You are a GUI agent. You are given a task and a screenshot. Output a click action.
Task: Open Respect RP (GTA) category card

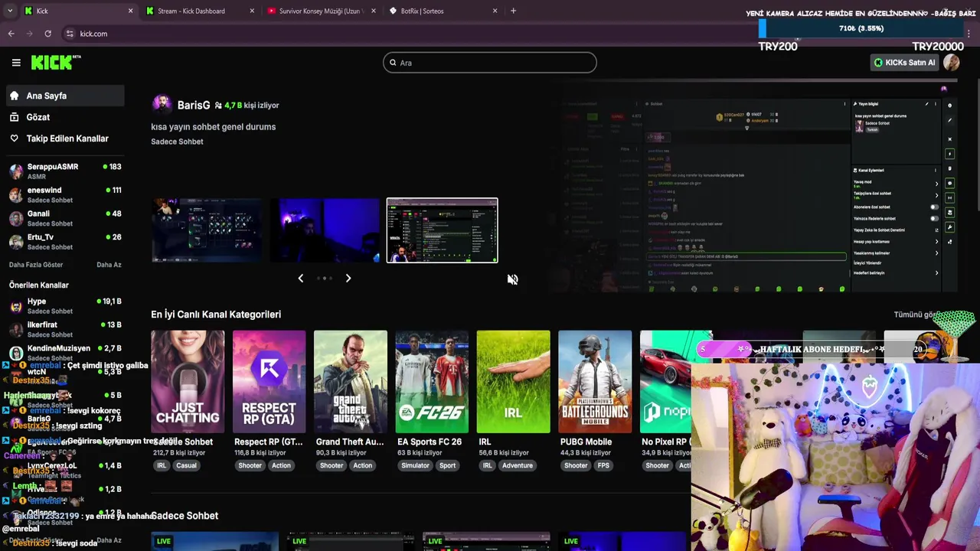click(x=269, y=382)
